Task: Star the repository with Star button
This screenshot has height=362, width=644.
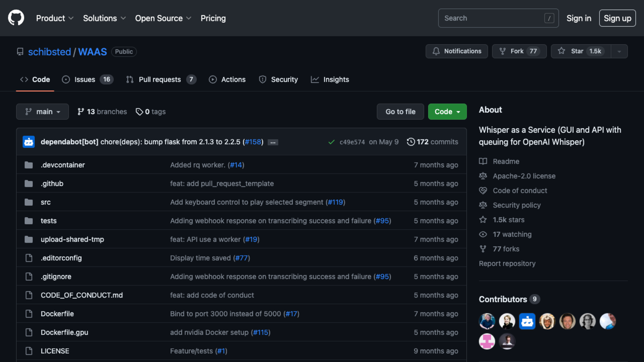Action: (x=581, y=51)
